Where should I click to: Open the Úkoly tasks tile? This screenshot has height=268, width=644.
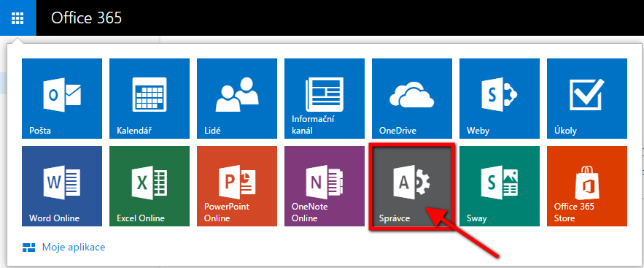[587, 99]
